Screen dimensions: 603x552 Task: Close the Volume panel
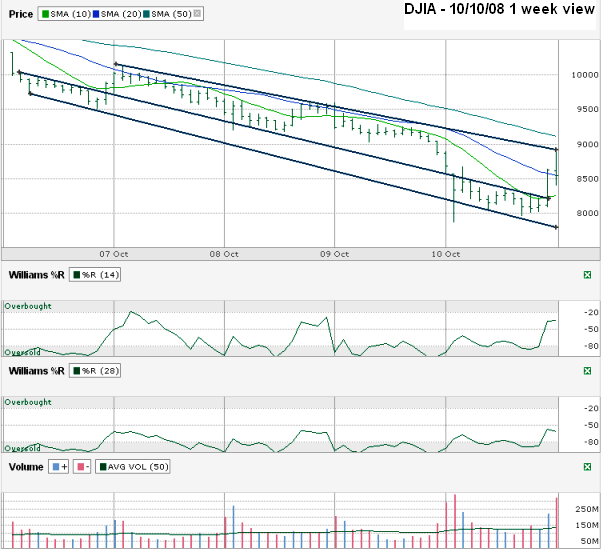(x=587, y=467)
